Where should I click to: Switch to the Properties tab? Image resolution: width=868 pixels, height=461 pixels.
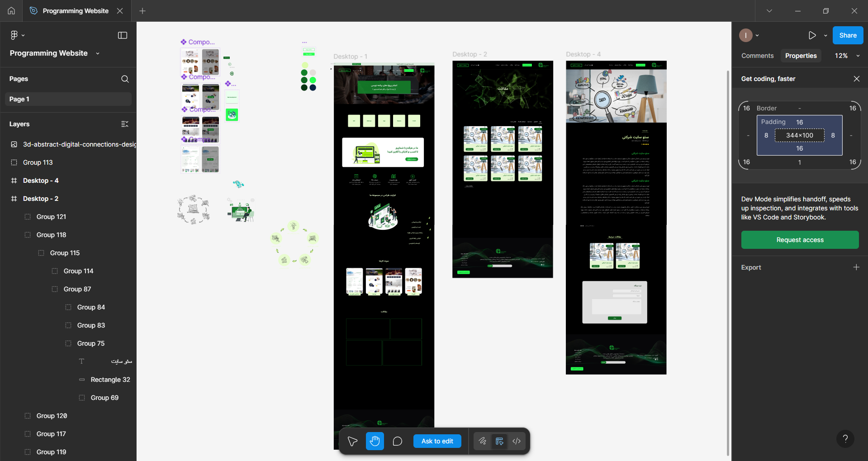801,56
